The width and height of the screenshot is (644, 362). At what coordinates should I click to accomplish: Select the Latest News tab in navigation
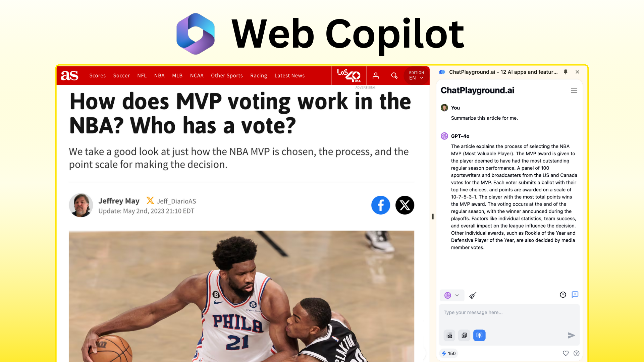(290, 75)
